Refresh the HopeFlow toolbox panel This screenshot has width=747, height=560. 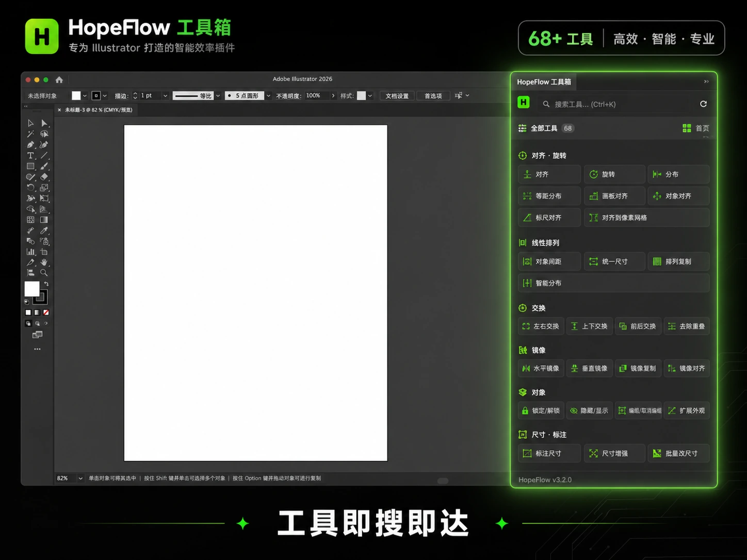coord(703,104)
